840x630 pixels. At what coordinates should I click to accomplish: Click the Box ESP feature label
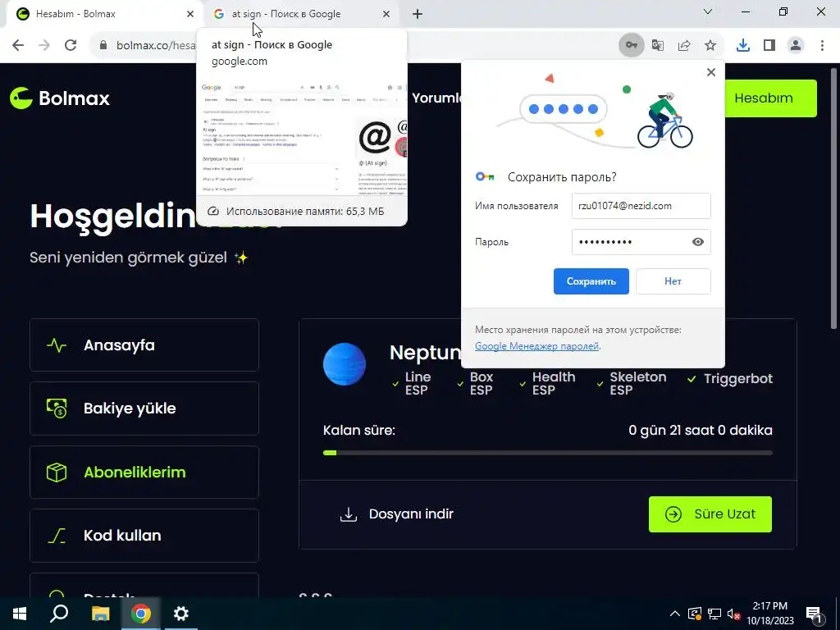tap(481, 384)
